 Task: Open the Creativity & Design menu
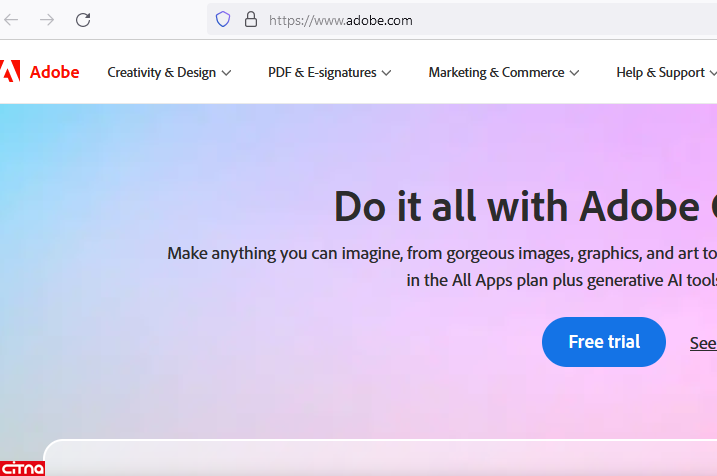[x=161, y=72]
